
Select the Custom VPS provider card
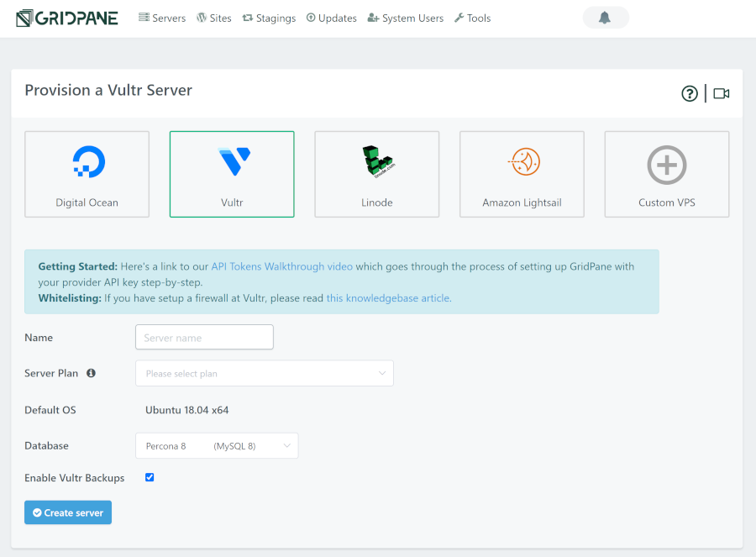click(667, 174)
